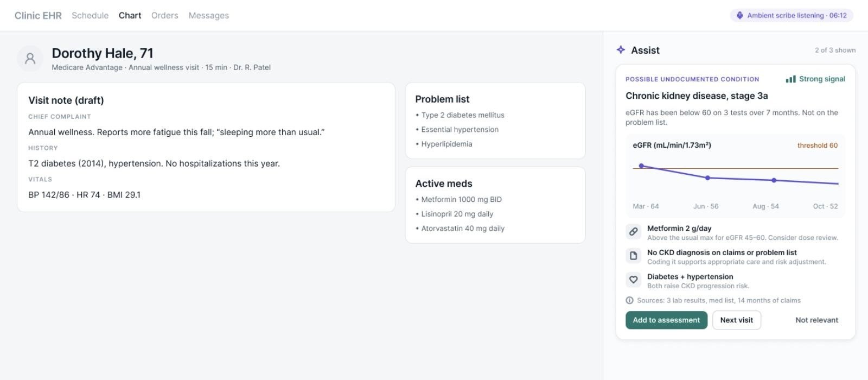Click the 'Visit note (draft)' heading
This screenshot has width=868, height=380.
click(x=66, y=100)
